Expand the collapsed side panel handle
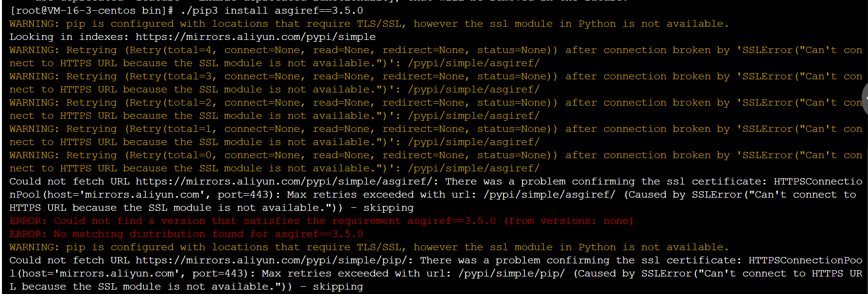This screenshot has height=294, width=868. [865, 99]
